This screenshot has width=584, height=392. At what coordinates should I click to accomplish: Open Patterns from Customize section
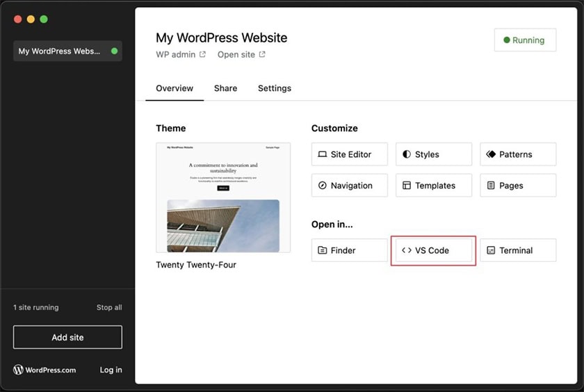[517, 154]
